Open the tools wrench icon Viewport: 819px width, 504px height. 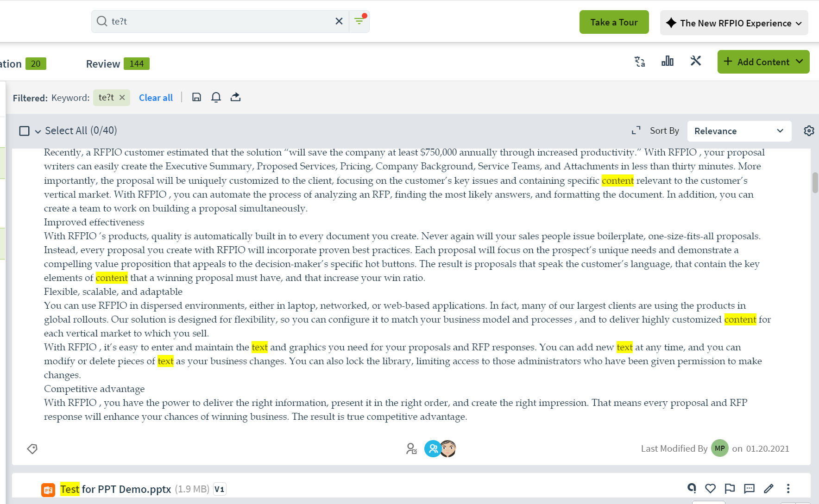pos(696,61)
